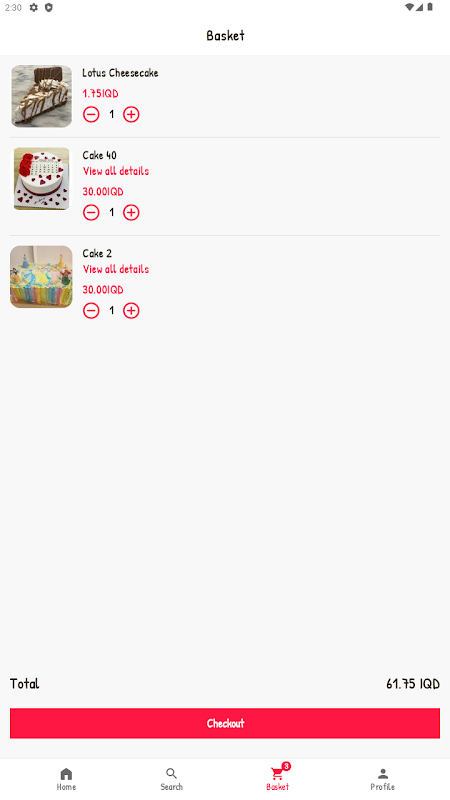450x800 pixels.
Task: Open the Lotus Cheesecake thumbnail image
Action: click(x=41, y=96)
